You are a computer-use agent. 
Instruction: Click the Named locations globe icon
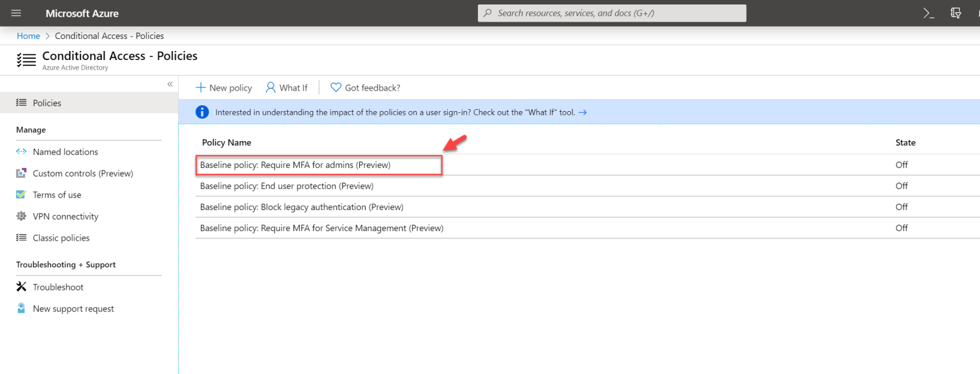(x=21, y=151)
